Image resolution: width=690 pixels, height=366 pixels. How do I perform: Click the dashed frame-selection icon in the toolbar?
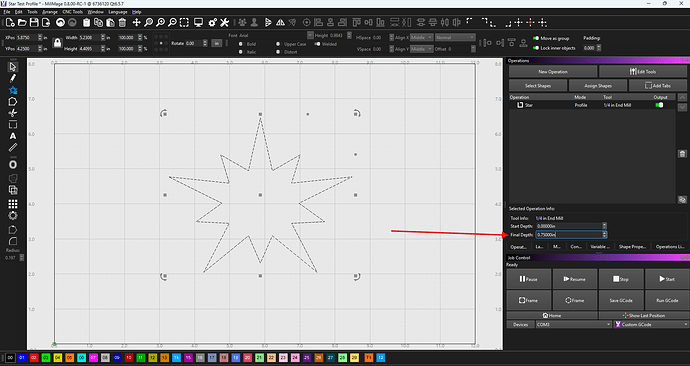click(x=184, y=22)
